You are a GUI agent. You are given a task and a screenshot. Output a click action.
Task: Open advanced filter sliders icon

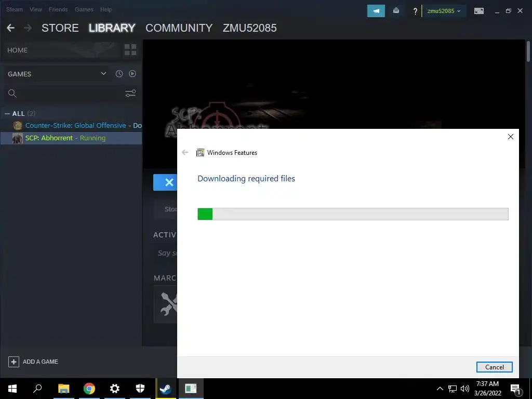[130, 94]
